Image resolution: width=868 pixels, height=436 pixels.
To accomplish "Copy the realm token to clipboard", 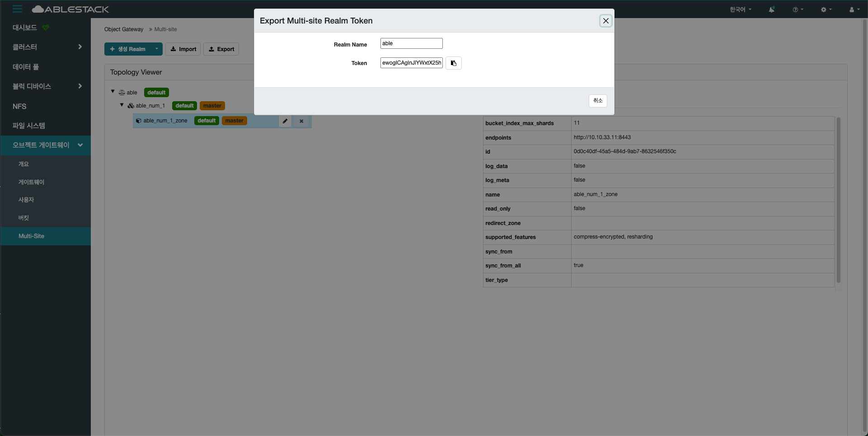I will pyautogui.click(x=454, y=63).
